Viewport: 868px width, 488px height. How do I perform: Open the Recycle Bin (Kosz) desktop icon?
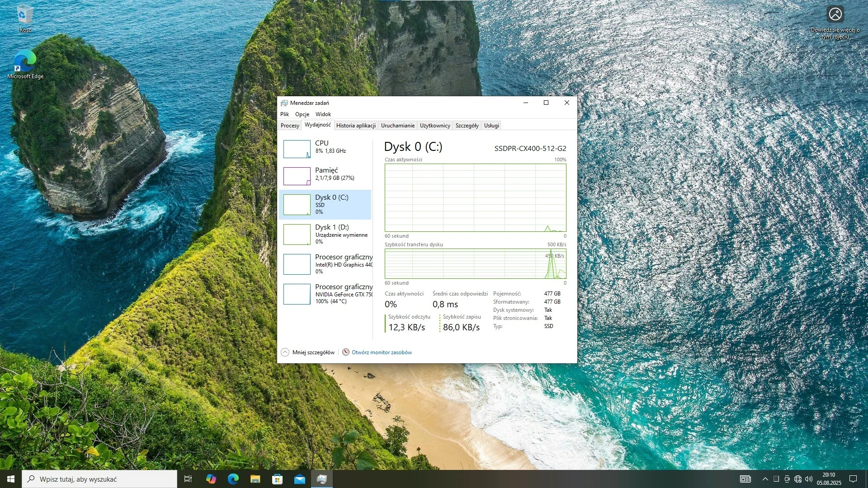25,16
